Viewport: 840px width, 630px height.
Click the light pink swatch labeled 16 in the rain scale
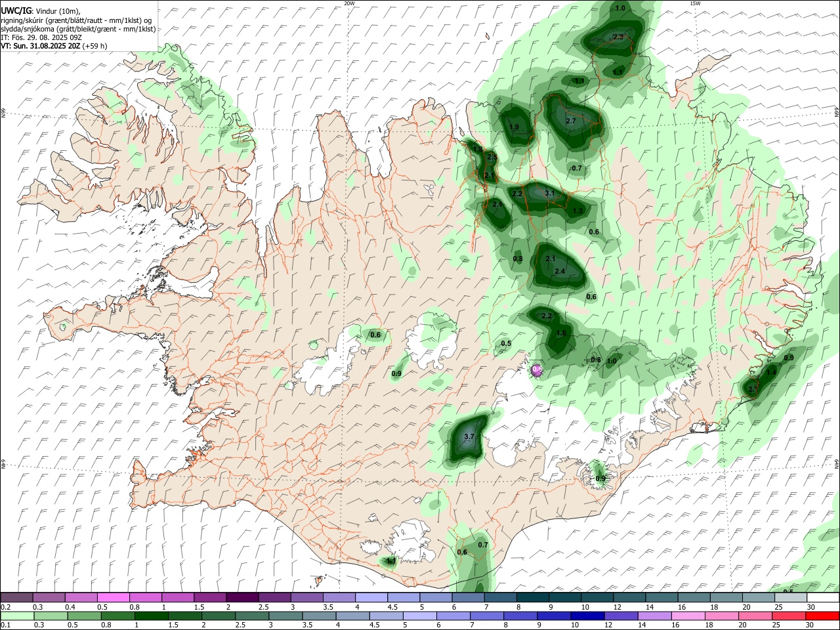point(688,616)
